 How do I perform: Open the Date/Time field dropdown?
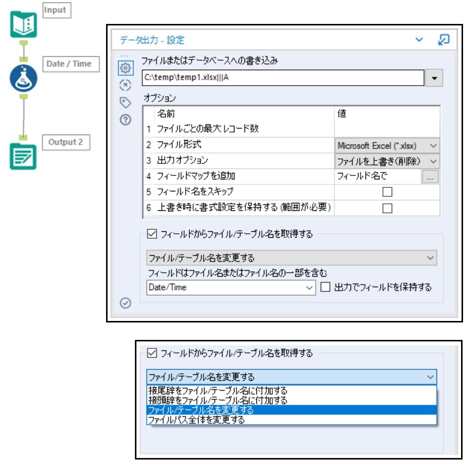(231, 288)
